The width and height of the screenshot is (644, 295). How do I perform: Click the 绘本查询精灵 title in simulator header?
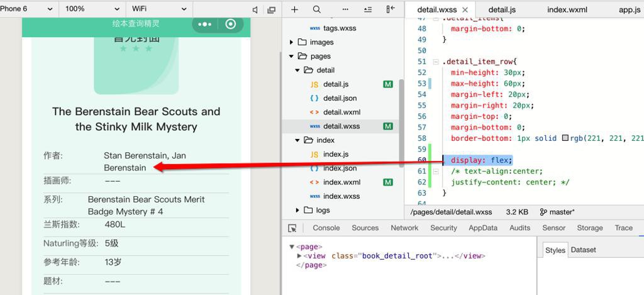[136, 24]
